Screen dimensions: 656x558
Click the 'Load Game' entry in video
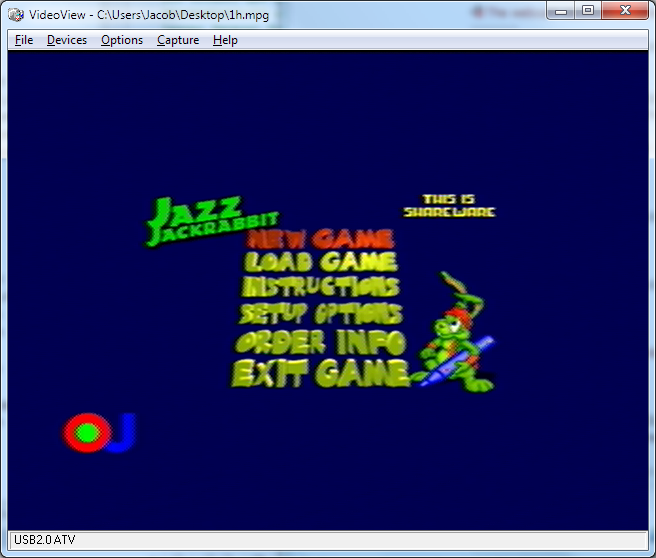[320, 262]
